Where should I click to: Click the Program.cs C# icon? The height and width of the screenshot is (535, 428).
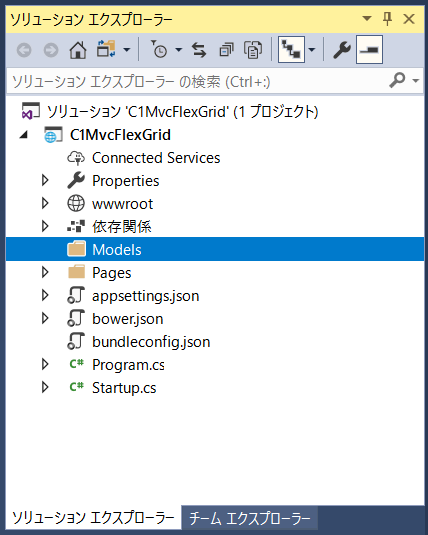tap(76, 364)
